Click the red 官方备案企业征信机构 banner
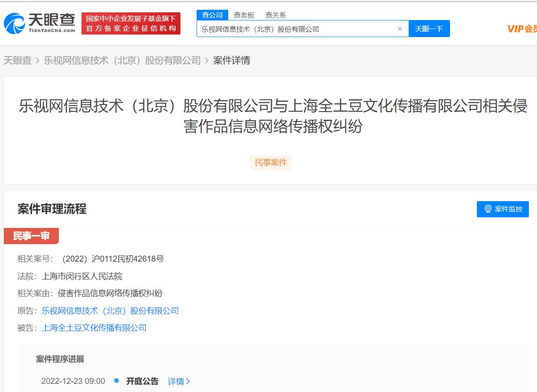The height and width of the screenshot is (392, 537). (x=131, y=23)
